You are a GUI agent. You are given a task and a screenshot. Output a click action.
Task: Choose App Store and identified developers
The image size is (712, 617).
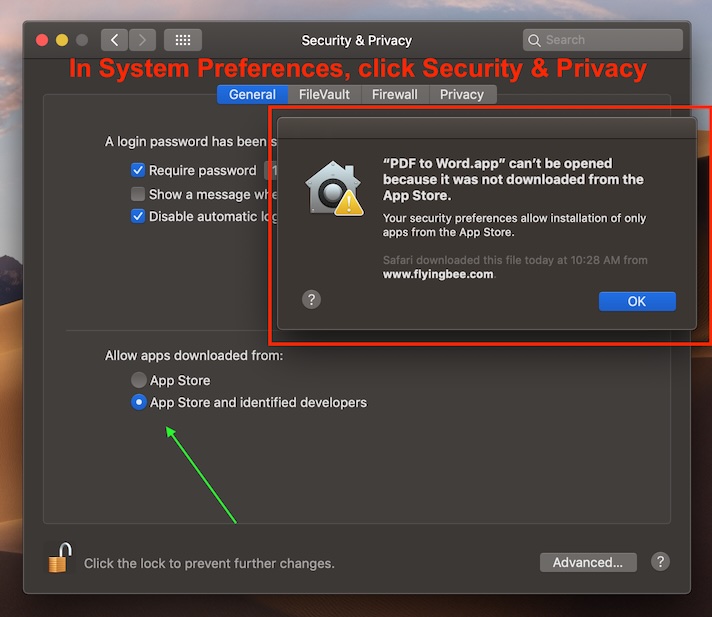click(139, 402)
